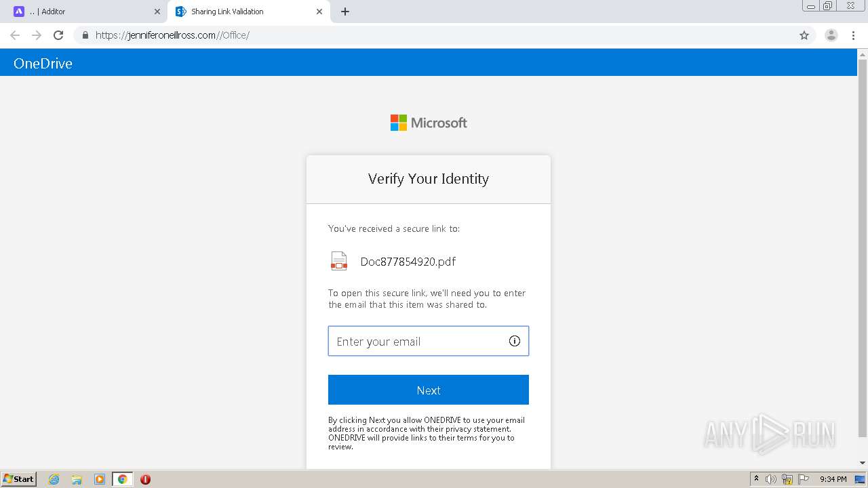Click the PDF file icon
Screen dimensions: 868x488
tap(339, 261)
